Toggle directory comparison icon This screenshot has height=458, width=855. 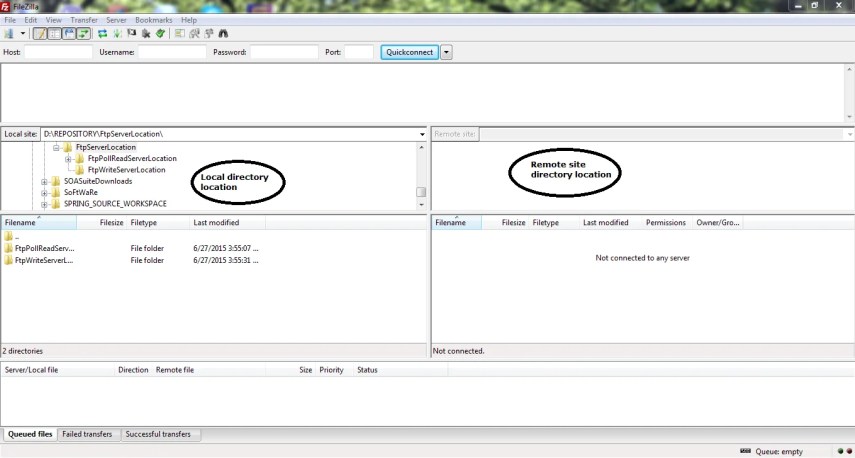click(x=195, y=34)
